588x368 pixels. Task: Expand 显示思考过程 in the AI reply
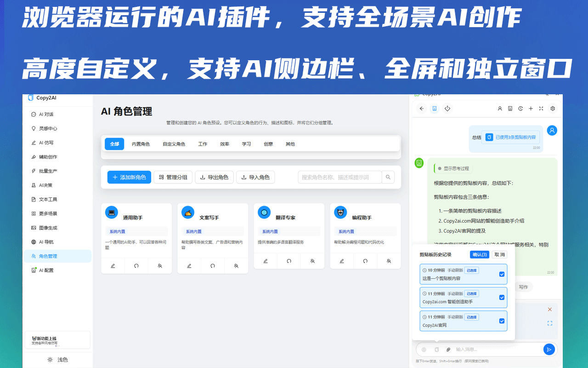[452, 168]
